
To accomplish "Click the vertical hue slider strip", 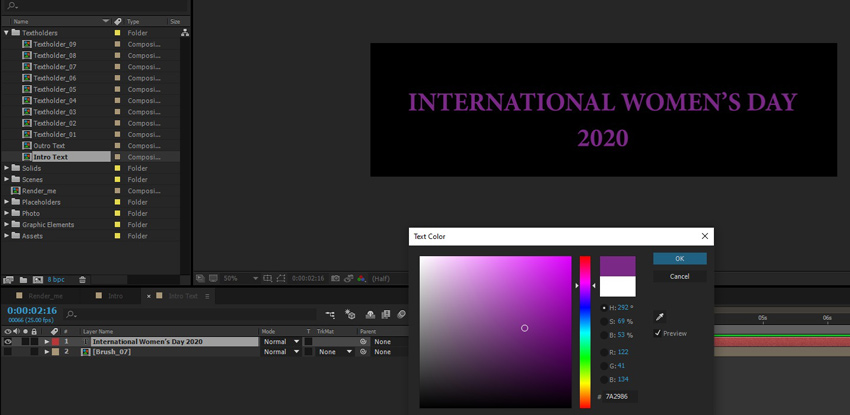I will (x=585, y=332).
